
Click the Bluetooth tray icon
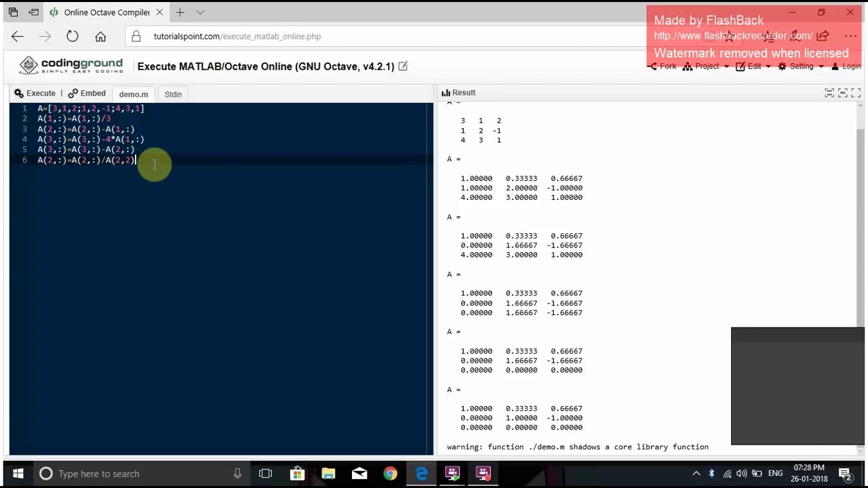(711, 474)
